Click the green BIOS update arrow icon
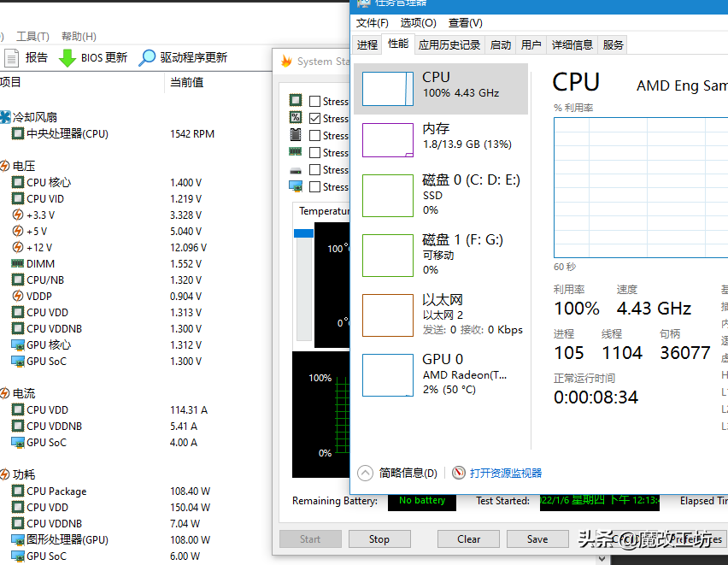The height and width of the screenshot is (565, 728). [x=68, y=57]
